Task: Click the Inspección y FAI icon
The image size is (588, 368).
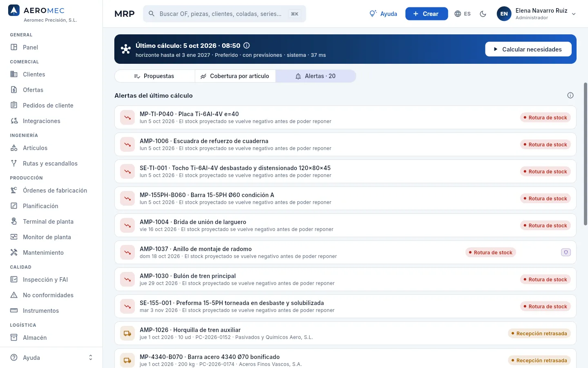Action: 14,279
